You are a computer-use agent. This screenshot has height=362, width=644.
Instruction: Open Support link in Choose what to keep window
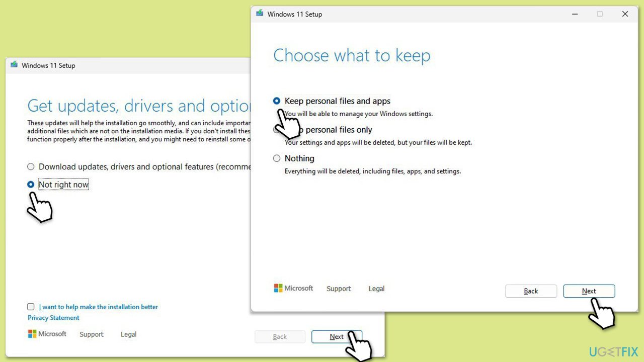339,289
